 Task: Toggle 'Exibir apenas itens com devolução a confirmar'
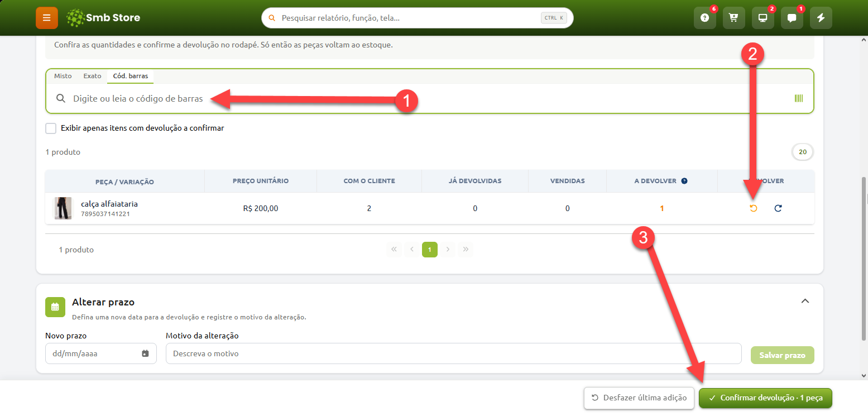(x=51, y=128)
